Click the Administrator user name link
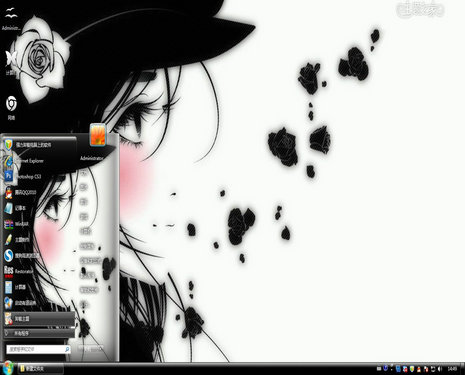This screenshot has width=465, height=375. (91, 158)
